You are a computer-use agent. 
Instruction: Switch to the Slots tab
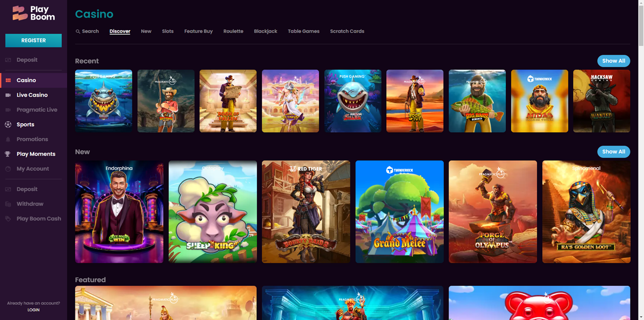(x=167, y=31)
